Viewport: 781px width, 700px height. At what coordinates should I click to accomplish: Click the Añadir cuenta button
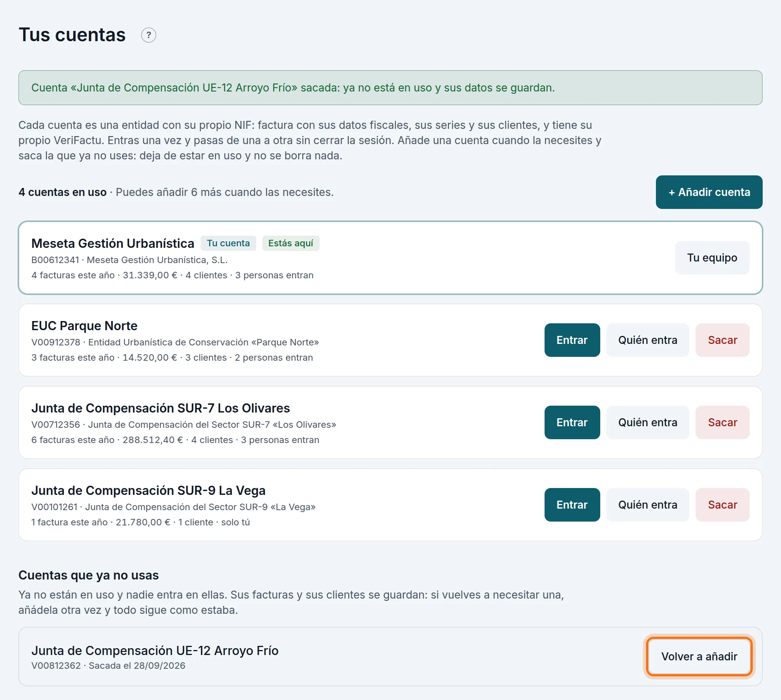point(709,192)
